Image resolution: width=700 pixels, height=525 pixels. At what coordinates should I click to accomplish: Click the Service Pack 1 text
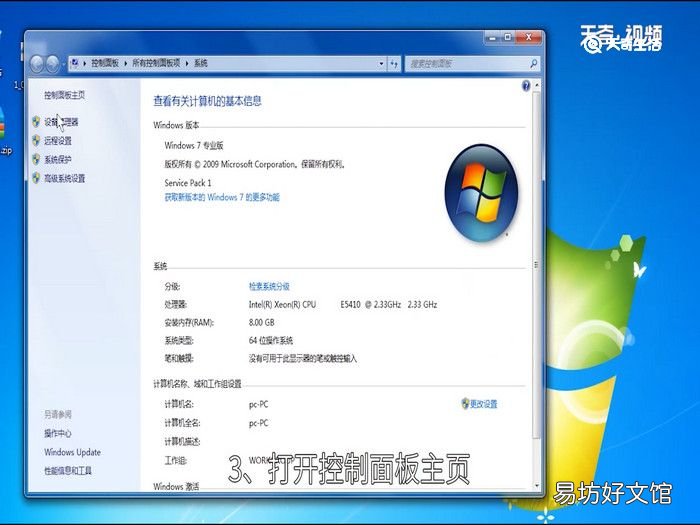pyautogui.click(x=188, y=183)
